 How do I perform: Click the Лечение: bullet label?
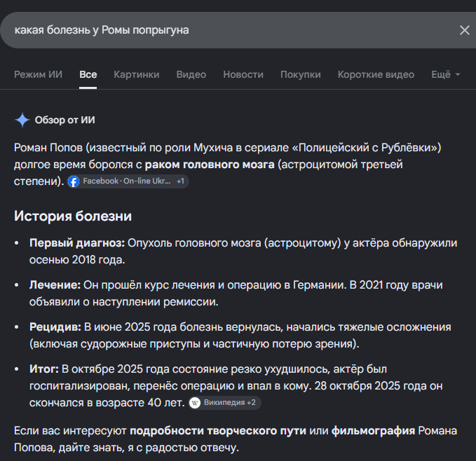point(55,285)
